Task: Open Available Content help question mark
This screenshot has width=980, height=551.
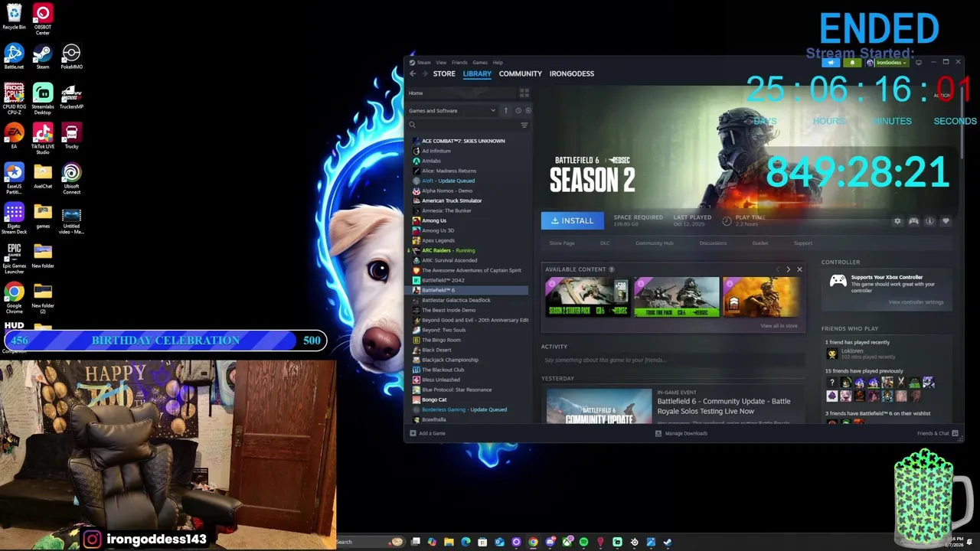Action: (x=612, y=269)
